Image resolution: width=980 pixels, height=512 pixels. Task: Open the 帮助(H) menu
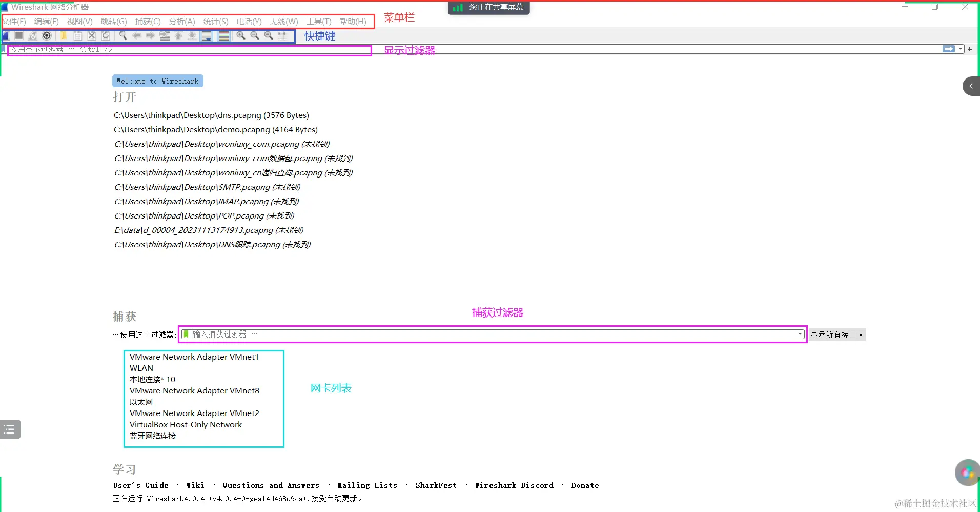point(353,22)
